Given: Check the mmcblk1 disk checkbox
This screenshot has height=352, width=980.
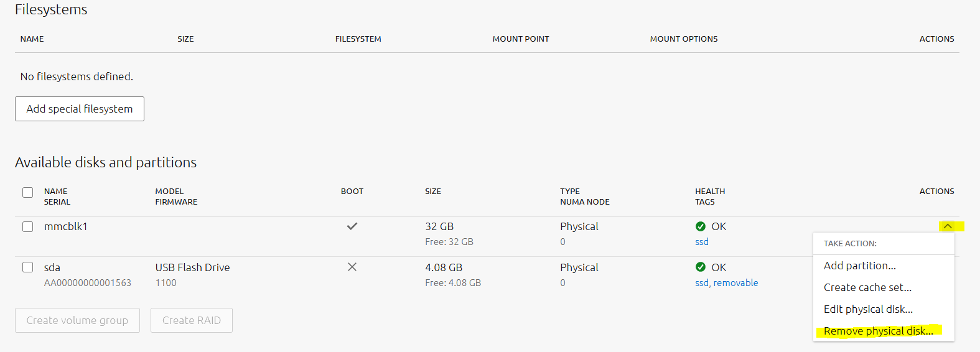Looking at the screenshot, I should [x=28, y=226].
